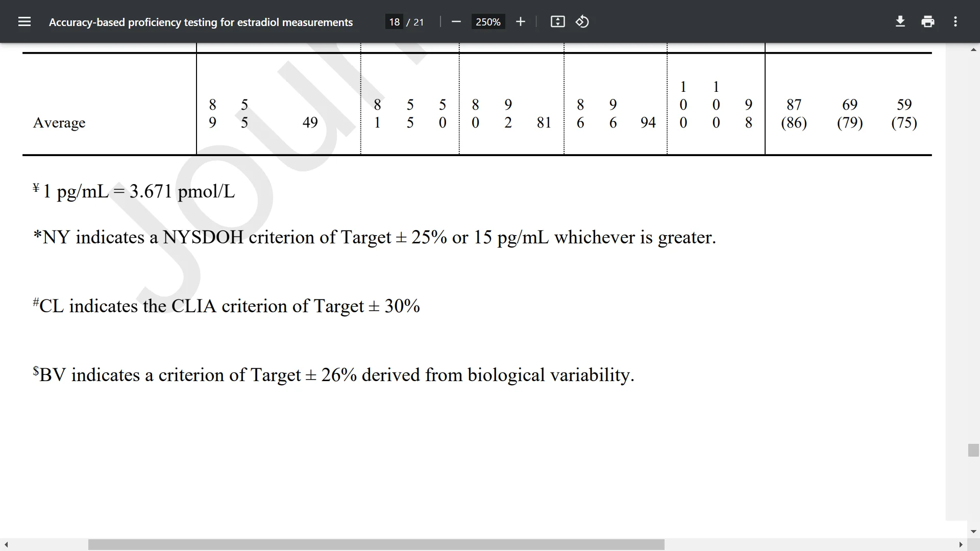
Task: Click the NYSDOH criterion footnote
Action: click(375, 237)
